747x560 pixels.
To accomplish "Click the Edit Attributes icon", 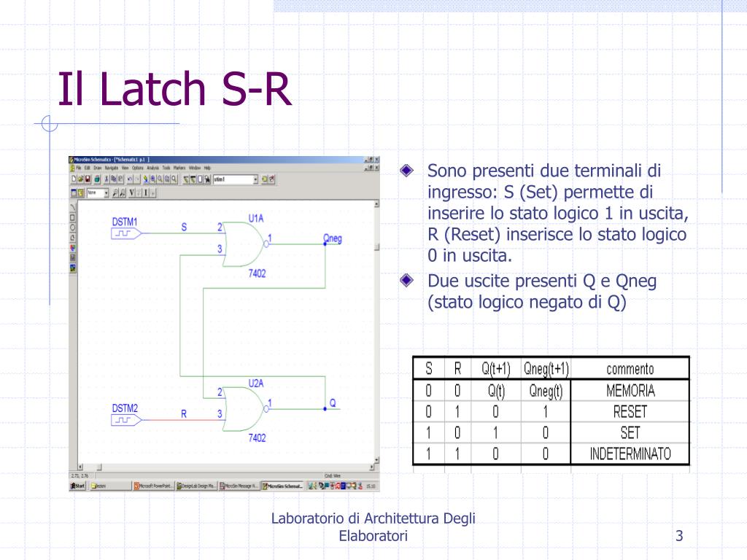I will pos(264,179).
